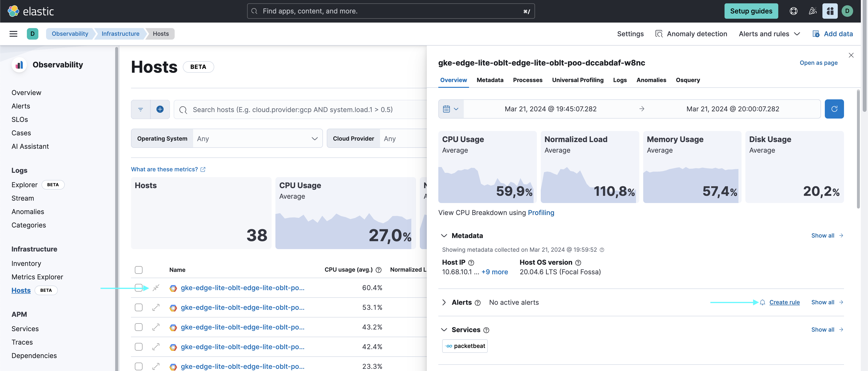Open the Operating System dropdown
This screenshot has height=371, width=868.
(257, 138)
